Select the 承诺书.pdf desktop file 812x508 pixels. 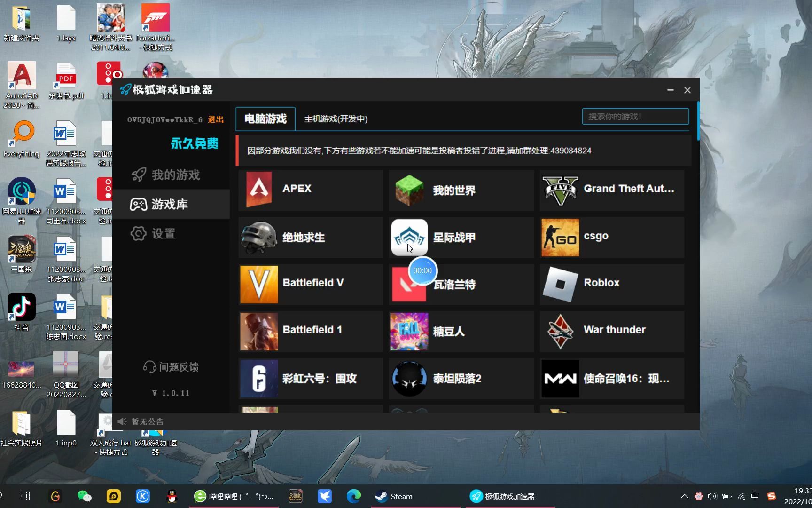[x=66, y=81]
